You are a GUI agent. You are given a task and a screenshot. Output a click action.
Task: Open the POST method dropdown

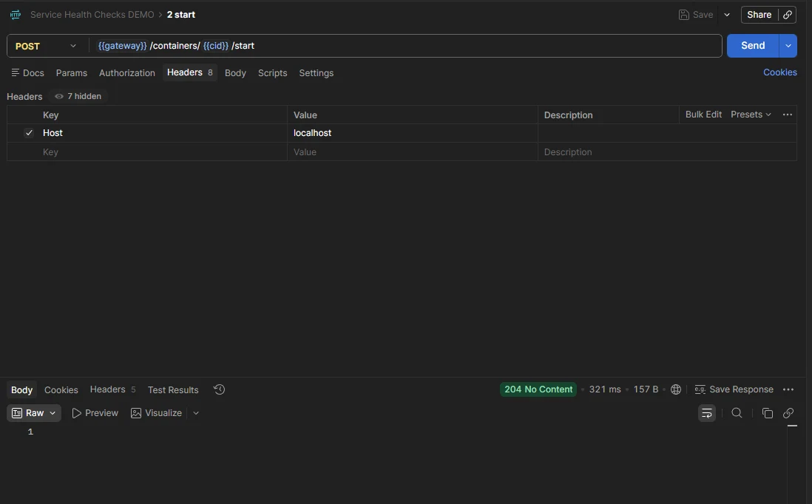[x=46, y=46]
